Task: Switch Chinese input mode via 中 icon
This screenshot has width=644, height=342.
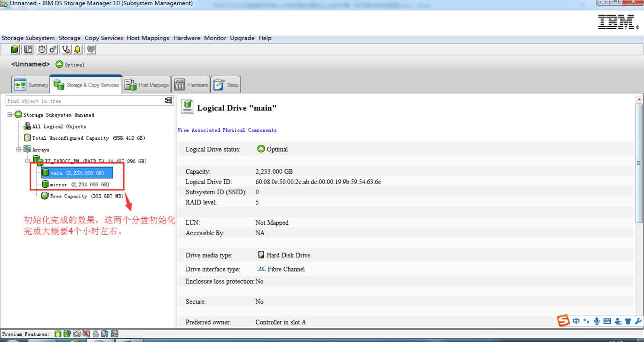Action: [x=576, y=321]
